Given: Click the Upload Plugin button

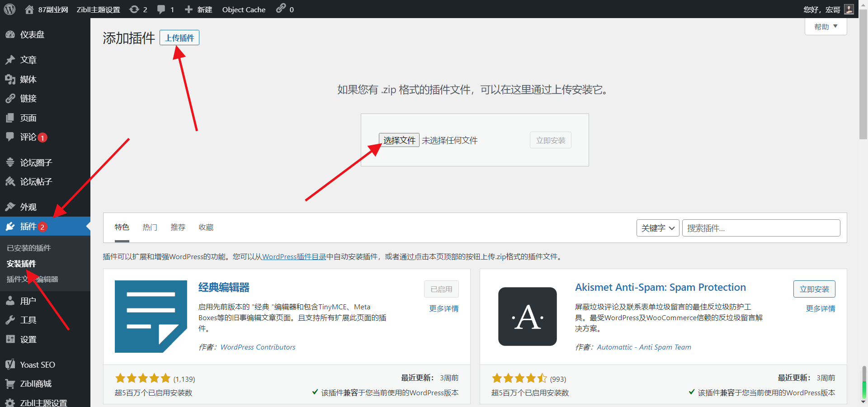Looking at the screenshot, I should point(179,38).
